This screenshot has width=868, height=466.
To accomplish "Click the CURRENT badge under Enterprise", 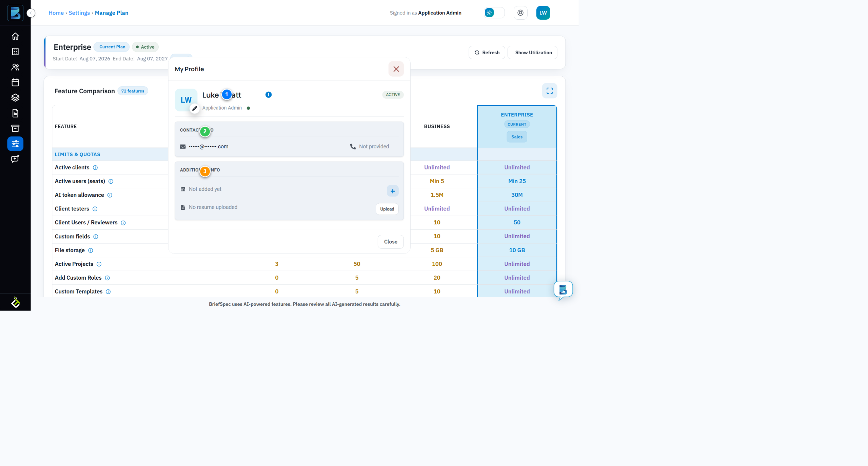I will tap(517, 124).
